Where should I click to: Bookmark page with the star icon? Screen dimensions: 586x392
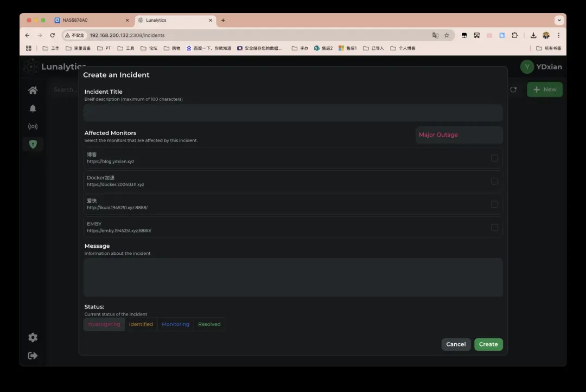click(x=447, y=35)
